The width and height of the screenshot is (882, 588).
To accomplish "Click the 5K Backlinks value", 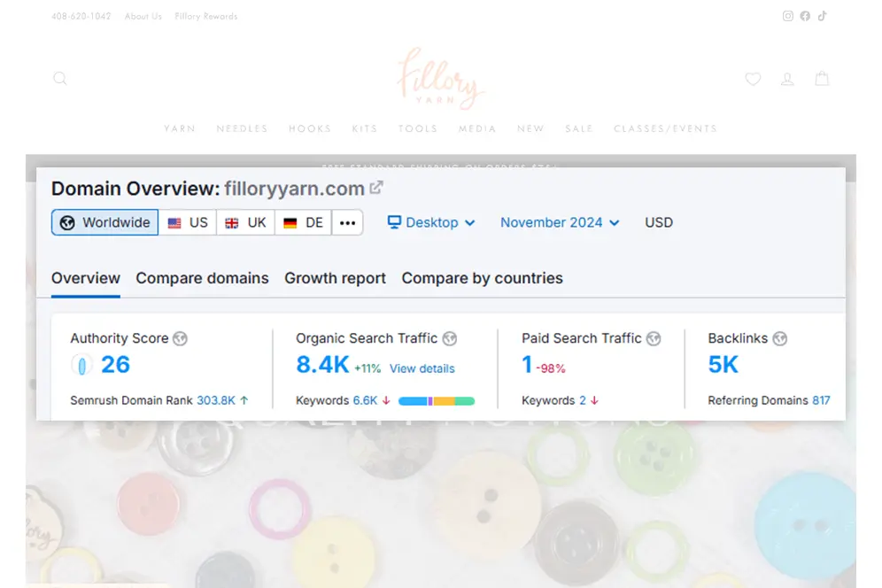I will [723, 365].
